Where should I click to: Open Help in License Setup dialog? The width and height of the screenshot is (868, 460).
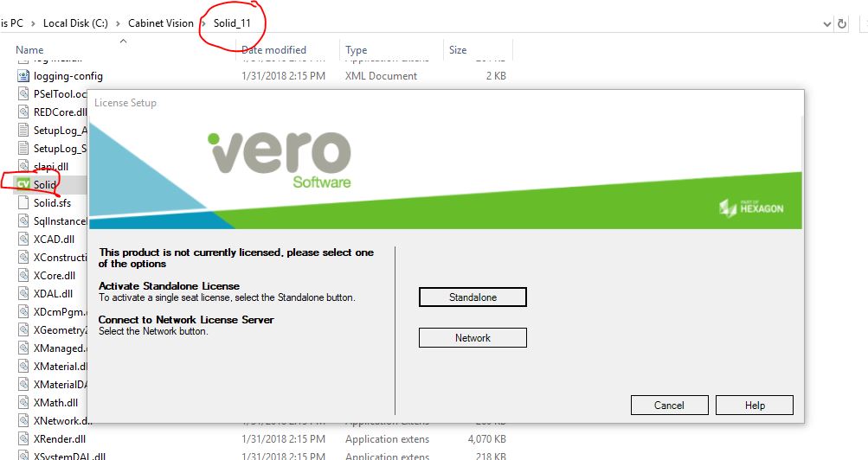click(755, 406)
